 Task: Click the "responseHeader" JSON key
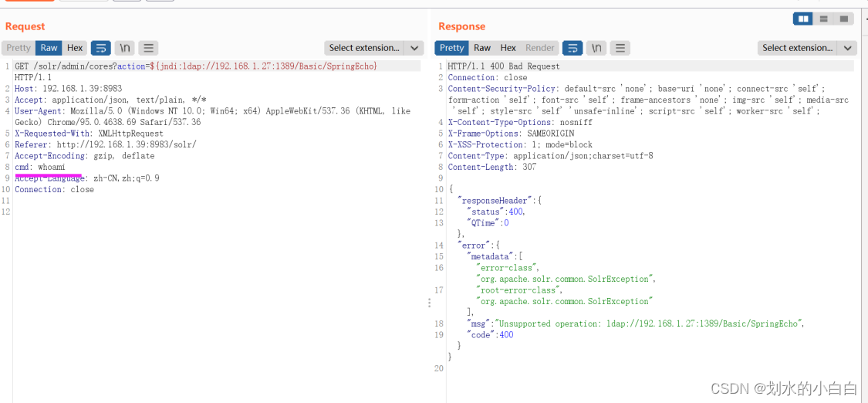tap(496, 201)
